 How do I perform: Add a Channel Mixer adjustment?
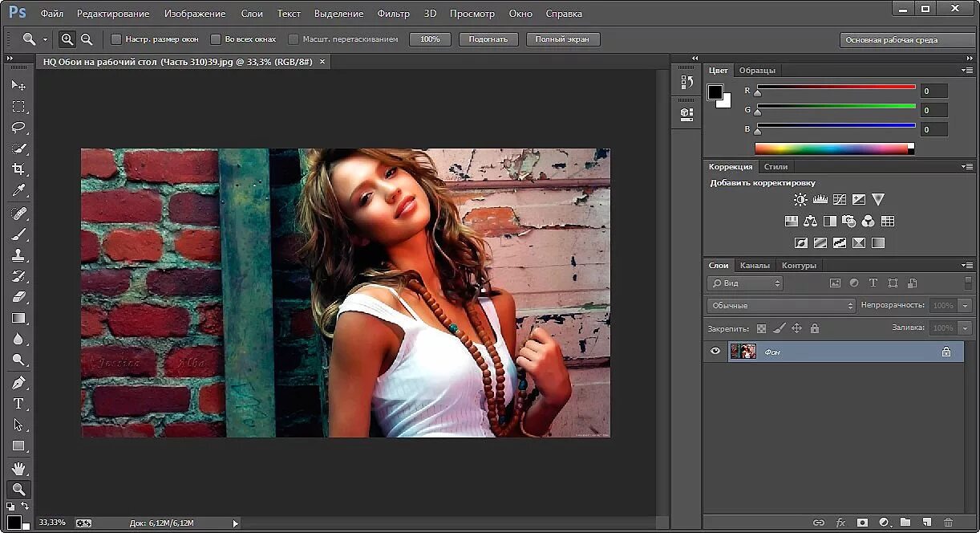pos(869,221)
